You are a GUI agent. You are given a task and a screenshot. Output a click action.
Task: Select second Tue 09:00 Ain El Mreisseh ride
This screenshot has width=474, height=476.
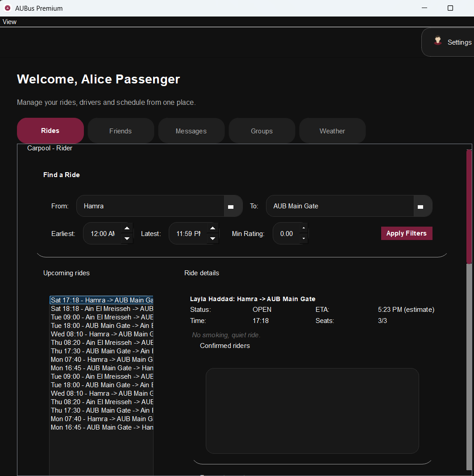click(x=101, y=377)
